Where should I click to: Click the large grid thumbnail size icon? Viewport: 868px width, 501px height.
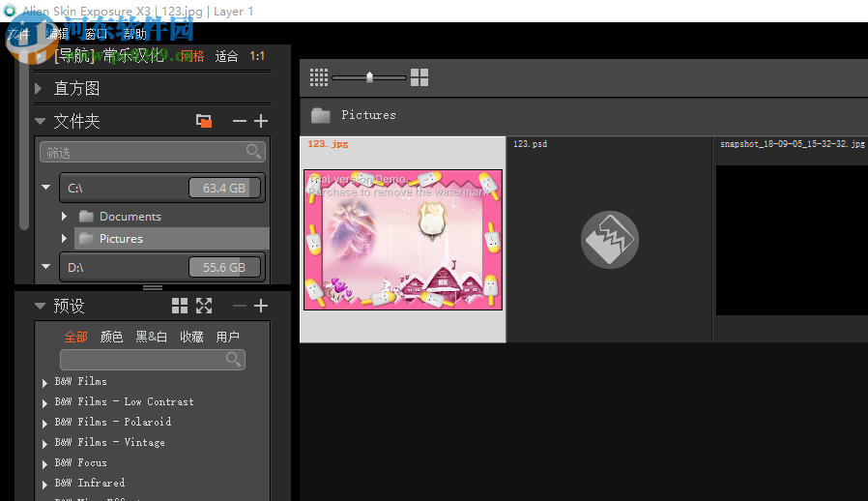tap(420, 77)
